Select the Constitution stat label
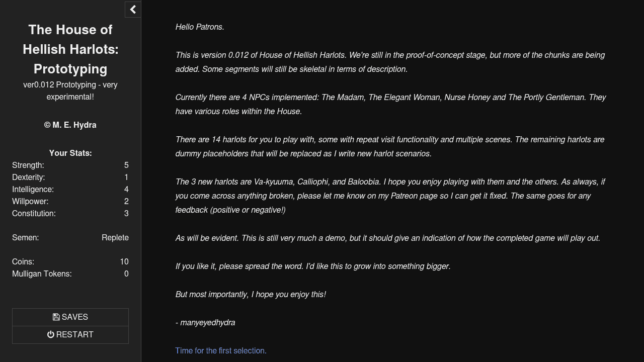Image resolution: width=644 pixels, height=362 pixels. pyautogui.click(x=34, y=213)
